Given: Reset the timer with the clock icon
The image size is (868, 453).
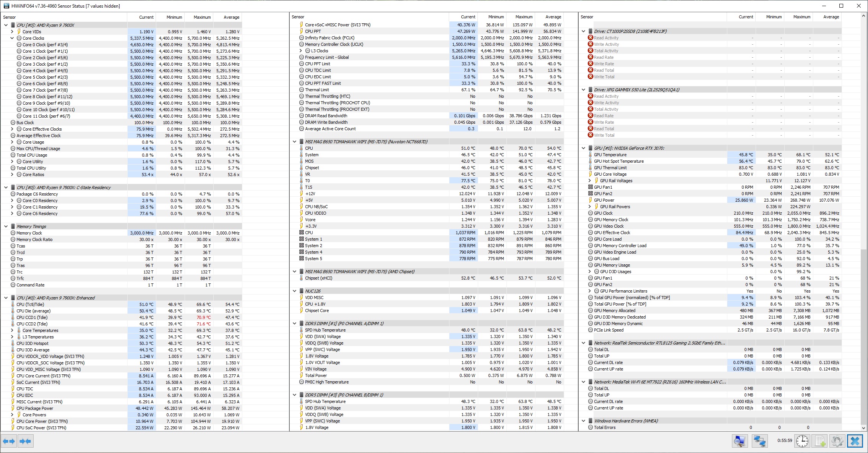Looking at the screenshot, I should [x=802, y=441].
